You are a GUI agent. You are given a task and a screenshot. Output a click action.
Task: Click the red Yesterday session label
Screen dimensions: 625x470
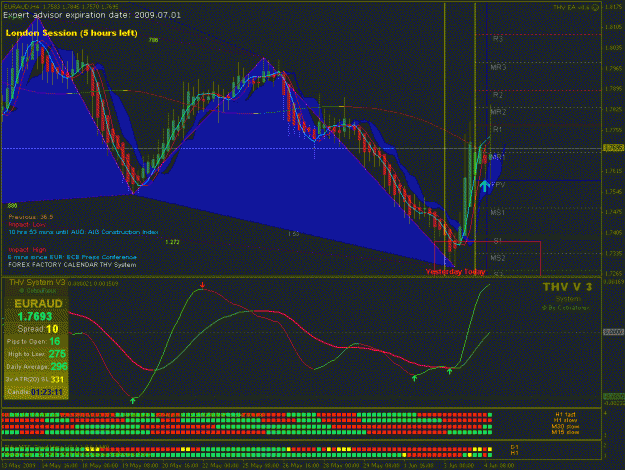click(x=442, y=272)
